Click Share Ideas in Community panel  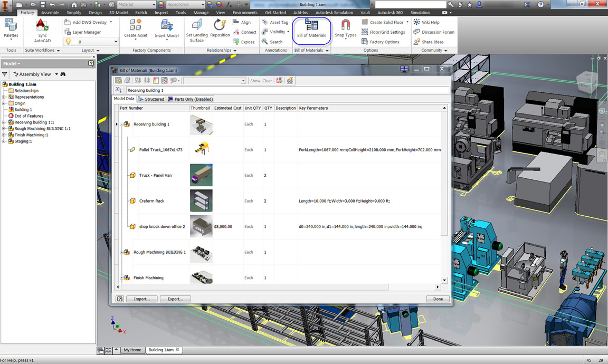tap(429, 42)
